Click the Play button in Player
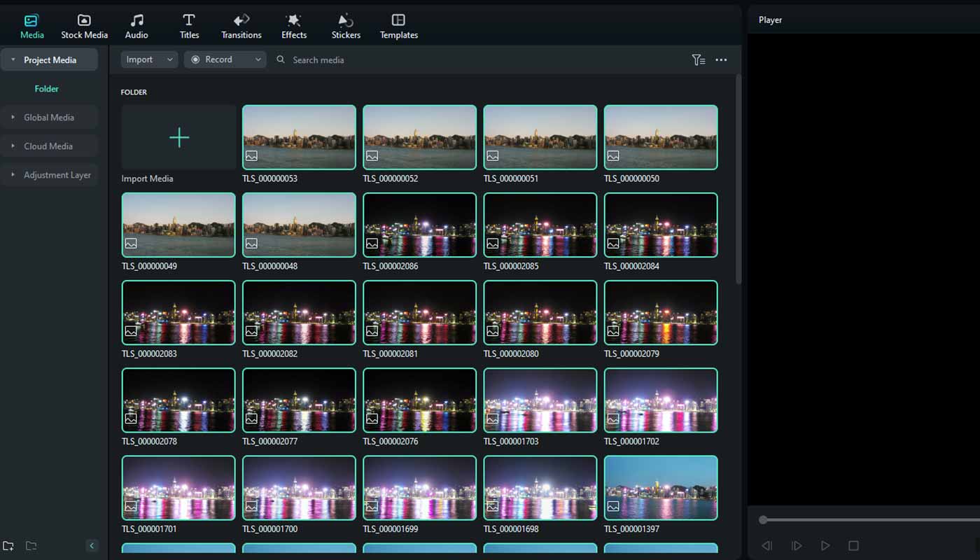This screenshot has height=560, width=980. 825,545
